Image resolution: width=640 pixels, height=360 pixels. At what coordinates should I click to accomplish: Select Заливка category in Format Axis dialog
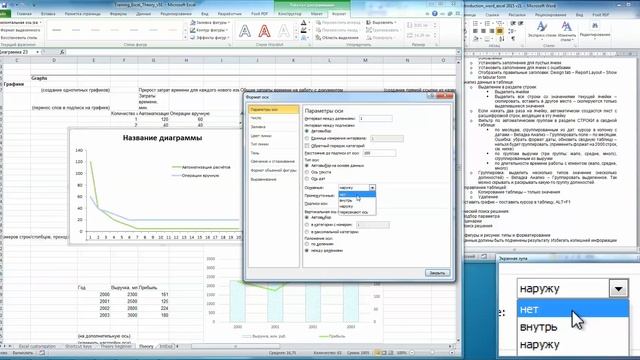[273, 127]
